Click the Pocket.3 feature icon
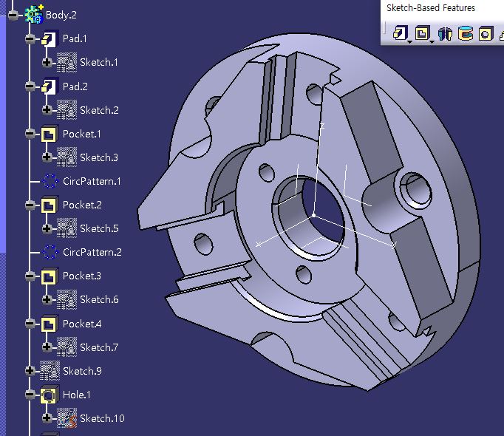This screenshot has width=504, height=436. tap(50, 276)
